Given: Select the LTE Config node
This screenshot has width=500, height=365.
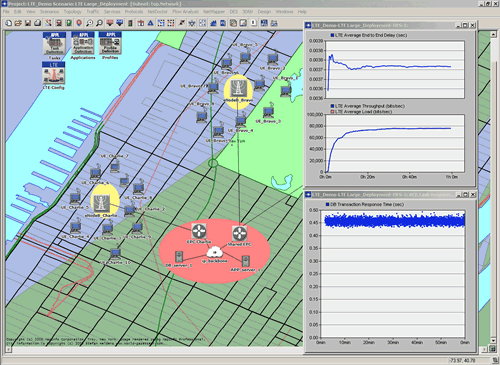Looking at the screenshot, I should [53, 73].
